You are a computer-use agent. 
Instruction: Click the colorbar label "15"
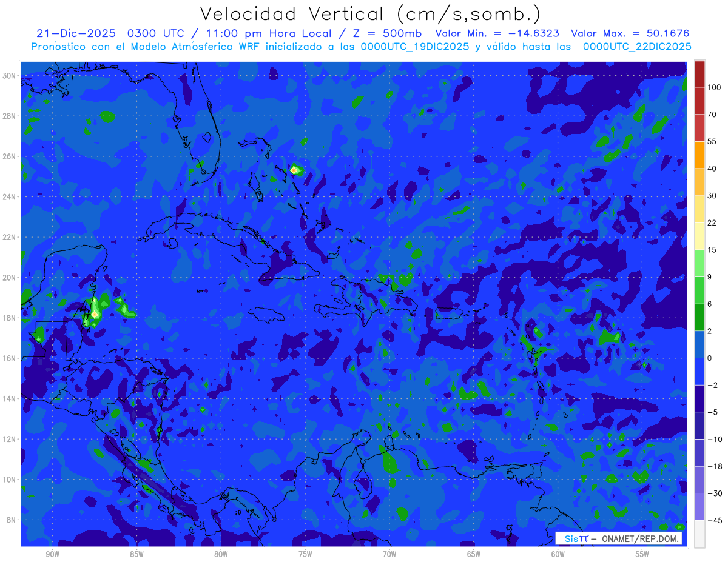click(712, 250)
